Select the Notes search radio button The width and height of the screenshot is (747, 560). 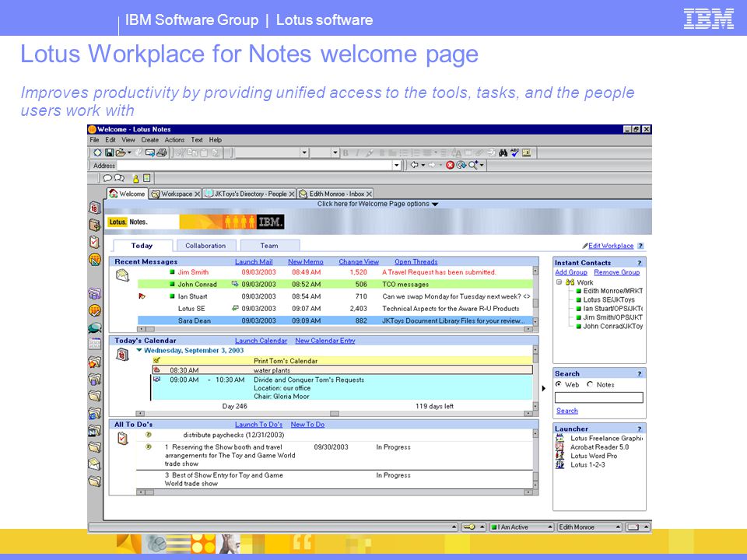pyautogui.click(x=590, y=384)
